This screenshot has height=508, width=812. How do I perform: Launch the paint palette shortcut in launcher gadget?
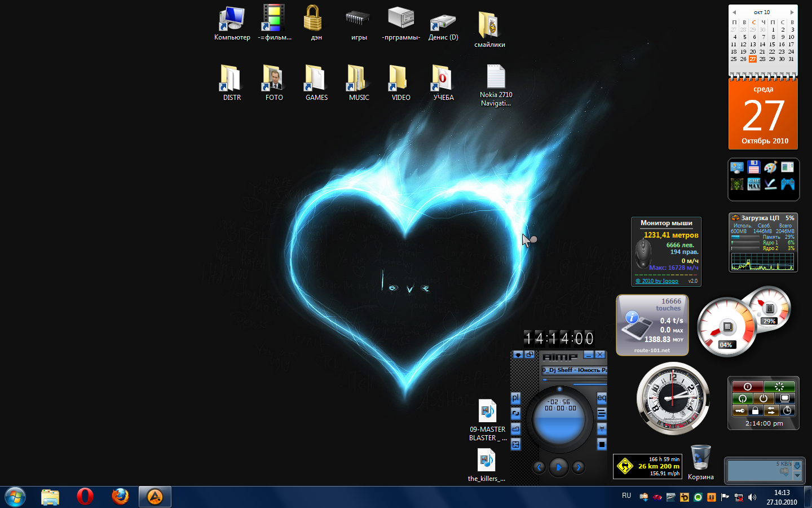click(x=770, y=167)
